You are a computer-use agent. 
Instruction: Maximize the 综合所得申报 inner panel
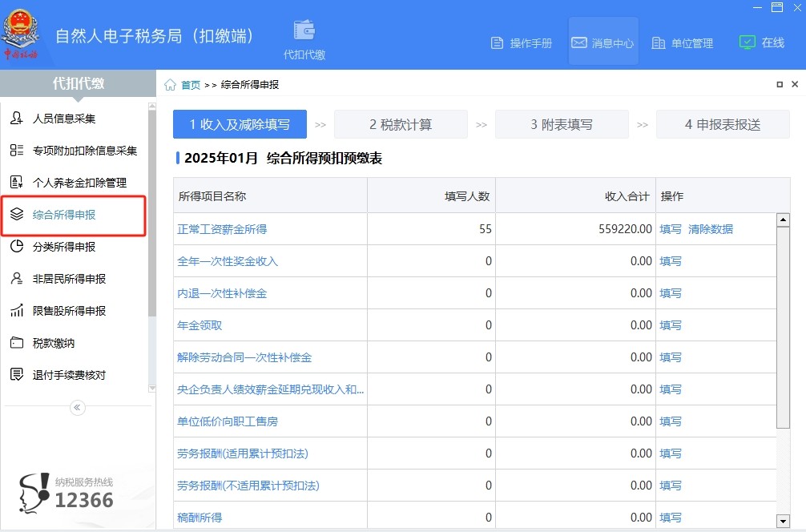[780, 84]
